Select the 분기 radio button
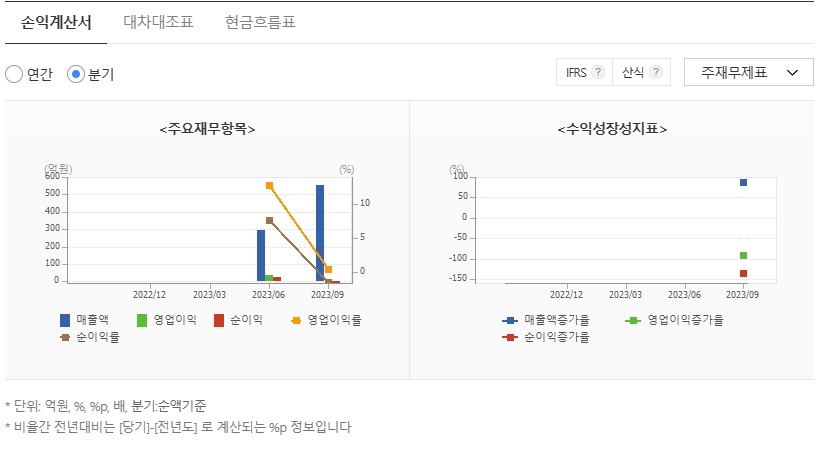 point(76,74)
